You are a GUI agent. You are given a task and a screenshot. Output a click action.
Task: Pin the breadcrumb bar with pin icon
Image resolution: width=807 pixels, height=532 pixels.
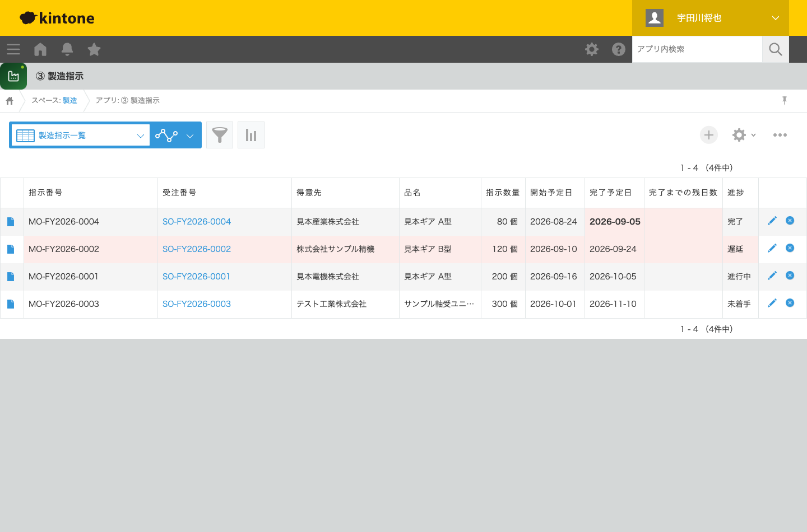[785, 100]
